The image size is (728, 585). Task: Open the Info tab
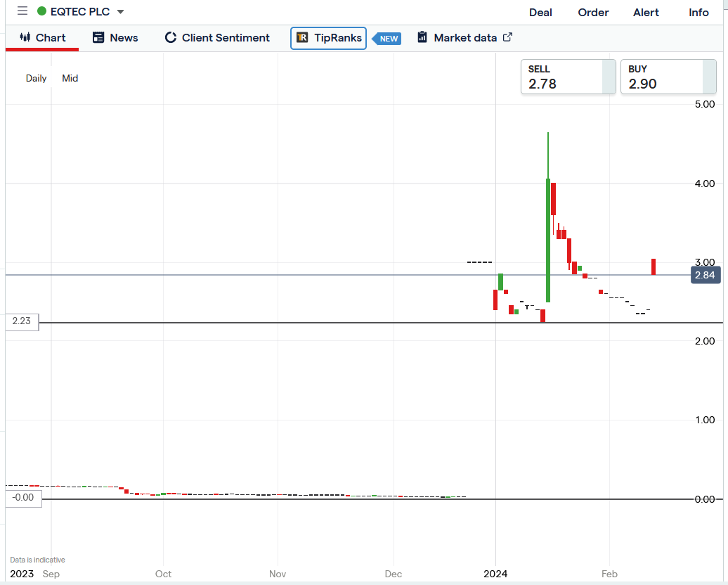coord(698,13)
